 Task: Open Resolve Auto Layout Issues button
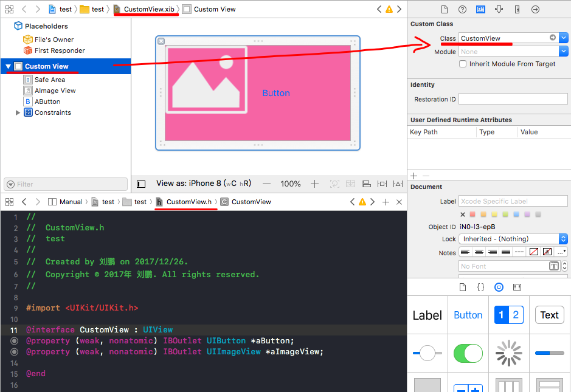[x=398, y=184]
